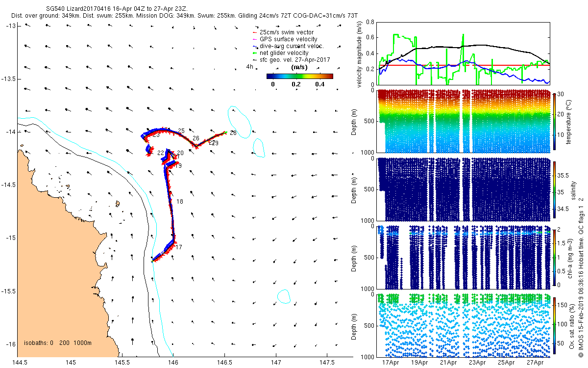Click the oxygen saturation depth-section plot
The image size is (588, 368).
click(x=463, y=325)
